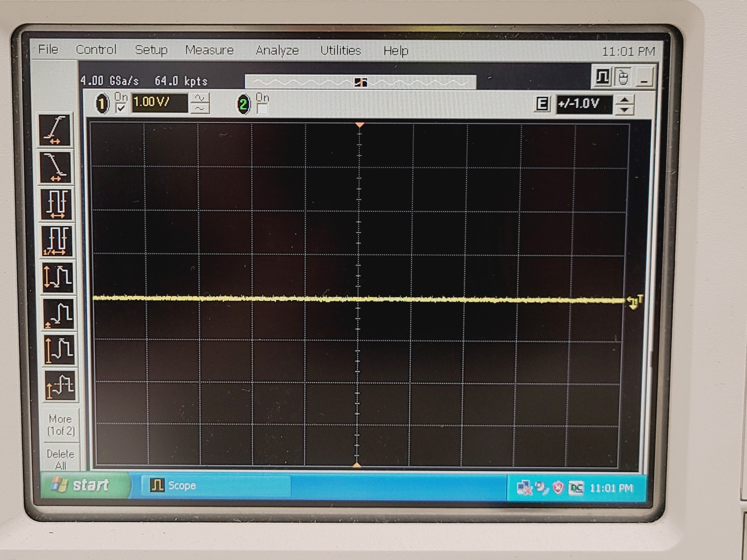
Task: Open the Control menu
Action: coord(96,50)
